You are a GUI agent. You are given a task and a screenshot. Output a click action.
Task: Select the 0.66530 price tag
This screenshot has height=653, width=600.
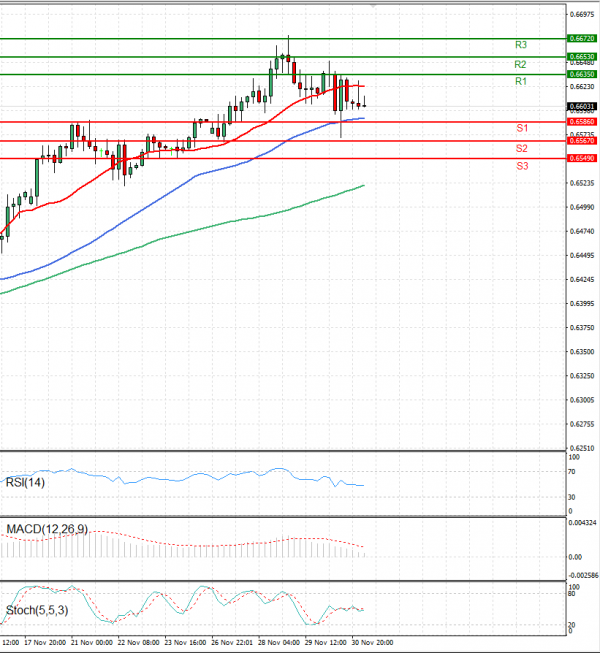coord(582,56)
